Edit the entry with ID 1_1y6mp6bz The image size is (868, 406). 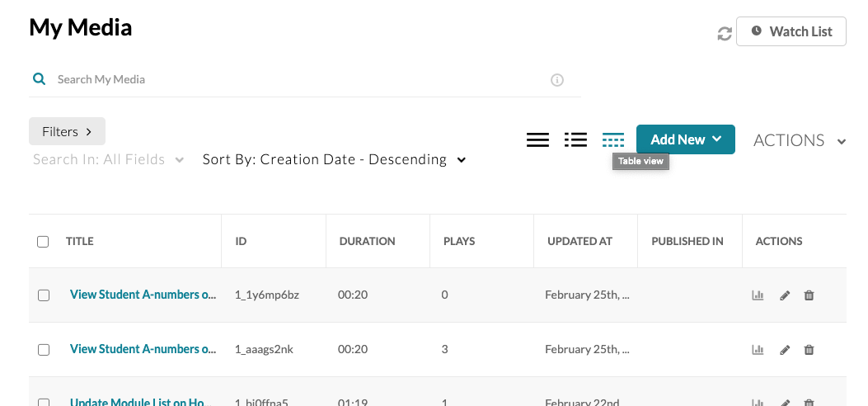pos(785,295)
